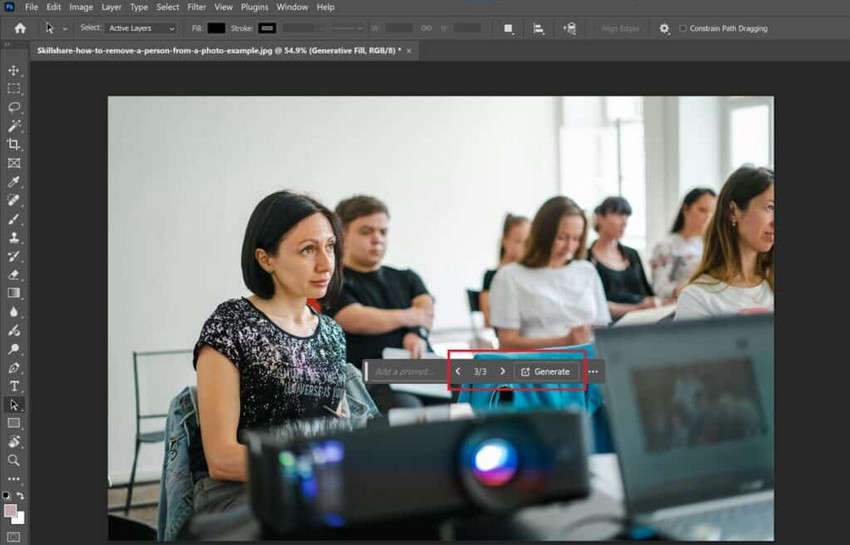850x545 pixels.
Task: Open the Edit menu
Action: pyautogui.click(x=53, y=7)
